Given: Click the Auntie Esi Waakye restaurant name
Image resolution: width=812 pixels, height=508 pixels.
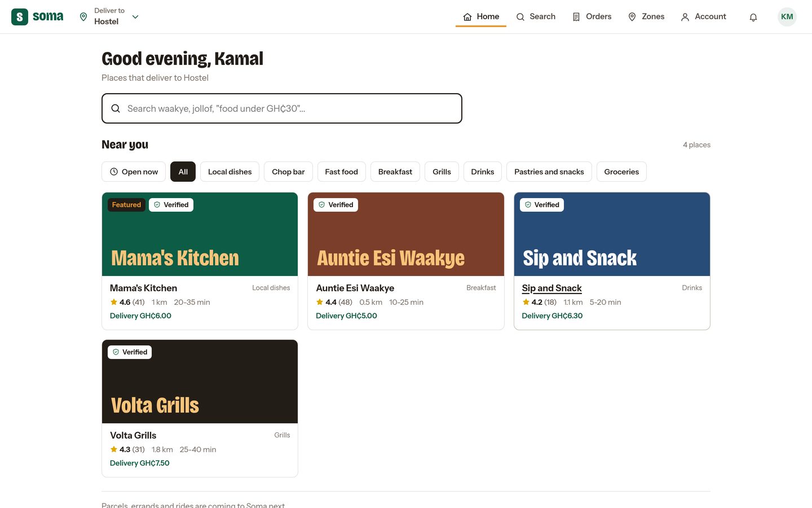Looking at the screenshot, I should [x=355, y=288].
